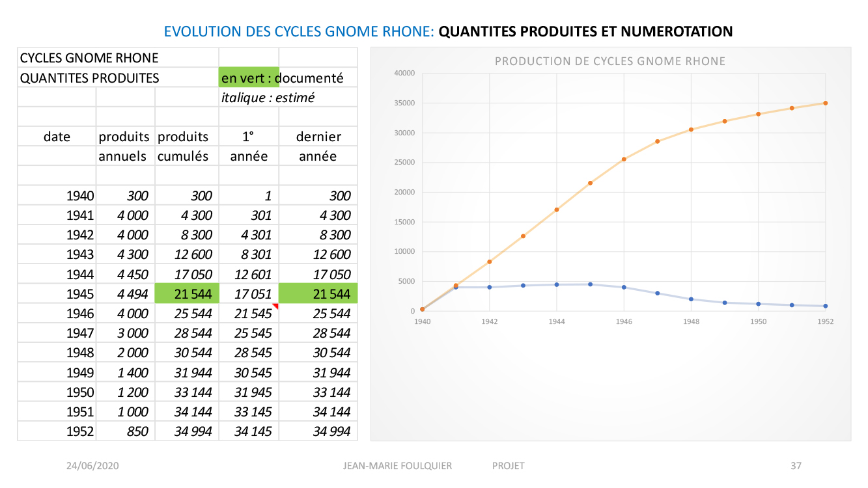This screenshot has height=488, width=868.
Task: Select the 1940 date cell in the table
Action: [x=57, y=195]
